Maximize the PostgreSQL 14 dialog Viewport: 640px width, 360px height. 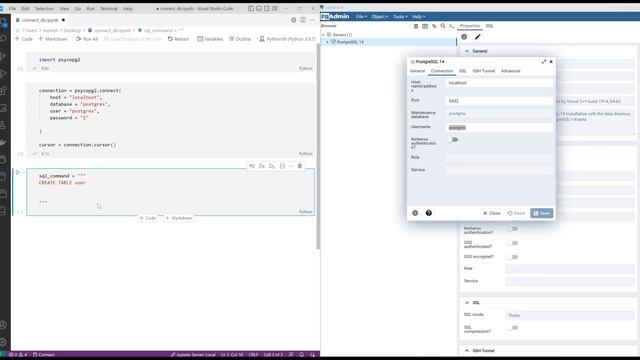coord(544,62)
